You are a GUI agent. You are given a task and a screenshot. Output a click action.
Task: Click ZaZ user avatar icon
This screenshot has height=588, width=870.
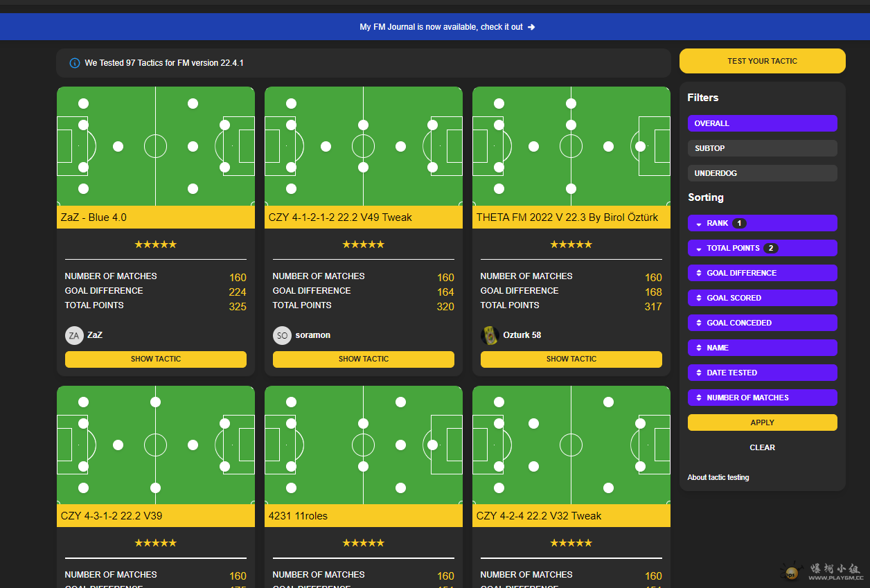click(x=74, y=335)
